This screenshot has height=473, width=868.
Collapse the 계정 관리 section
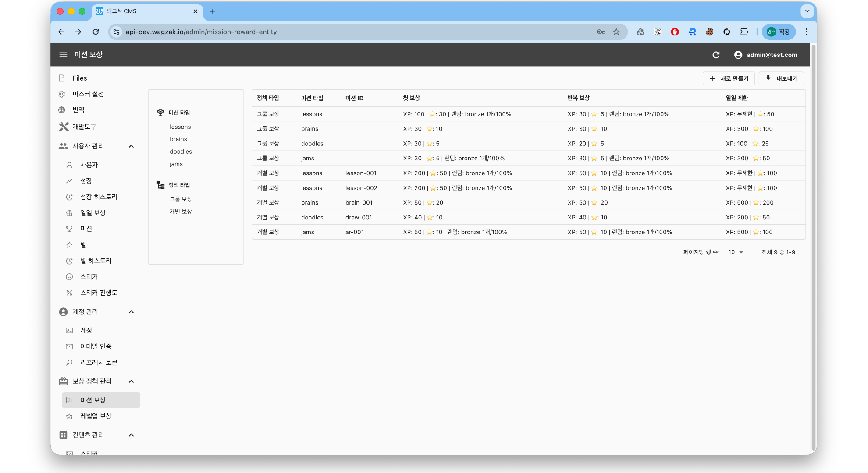(x=131, y=312)
